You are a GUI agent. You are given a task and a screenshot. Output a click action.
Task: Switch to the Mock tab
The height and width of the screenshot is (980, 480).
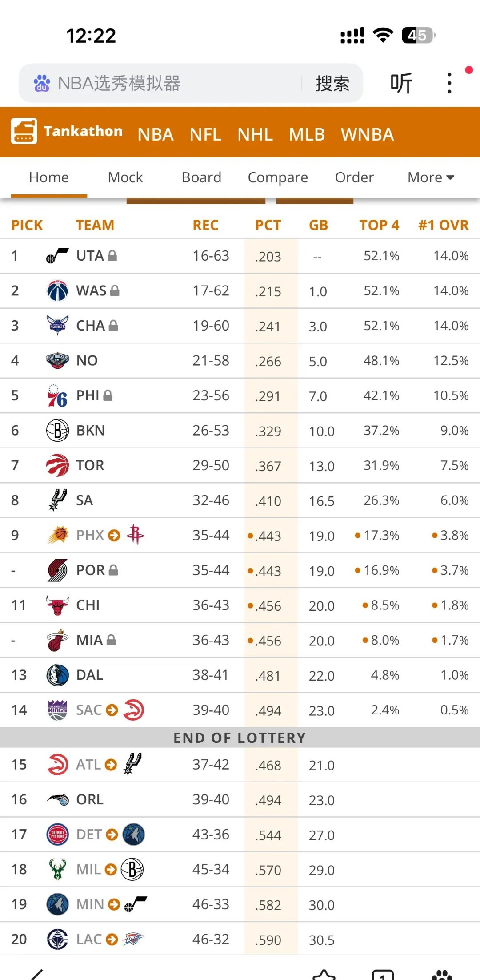click(125, 177)
